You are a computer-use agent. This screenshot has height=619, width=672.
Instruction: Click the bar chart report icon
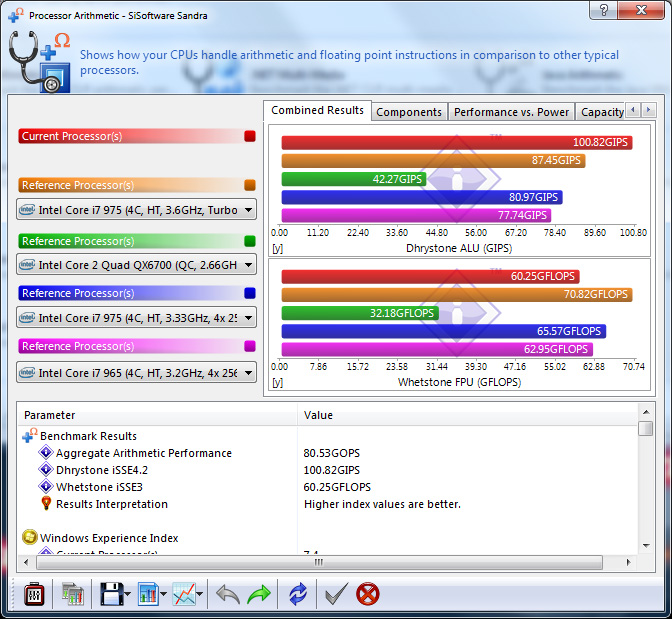pos(148,594)
